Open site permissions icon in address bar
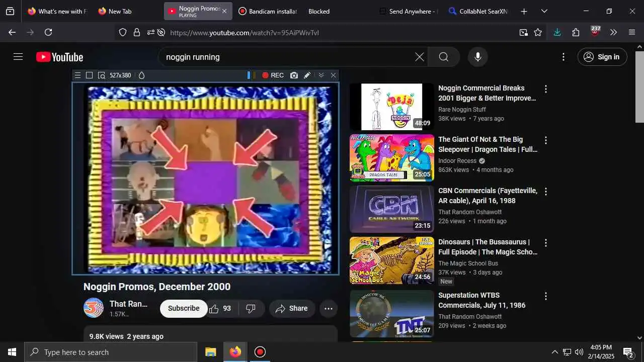 click(x=150, y=32)
